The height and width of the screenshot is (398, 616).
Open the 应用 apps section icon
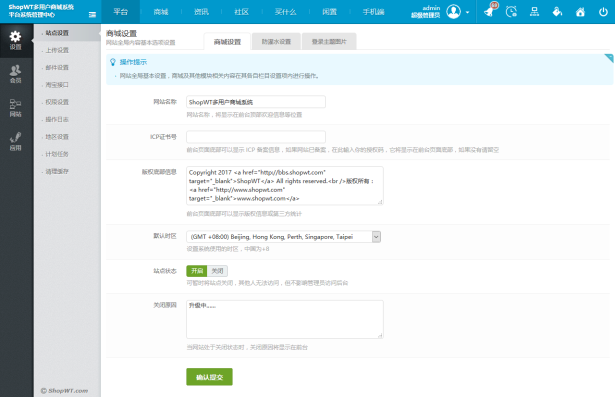pos(16,142)
